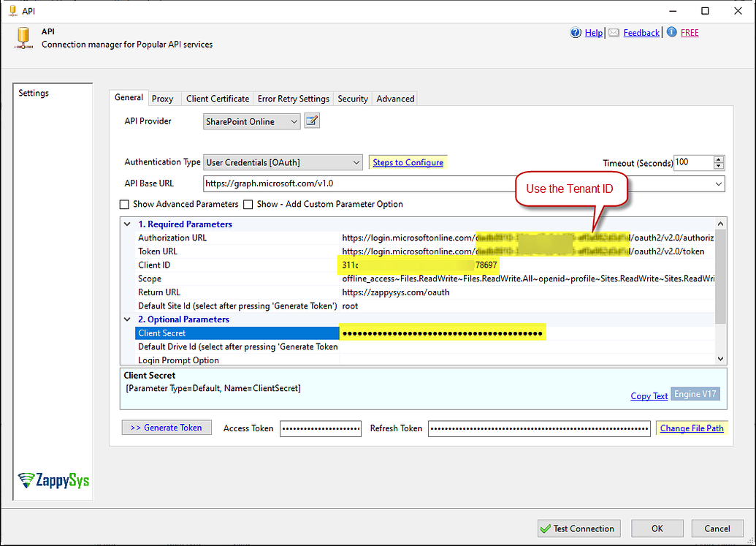Expand the API Base URL dropdown arrow

[719, 183]
